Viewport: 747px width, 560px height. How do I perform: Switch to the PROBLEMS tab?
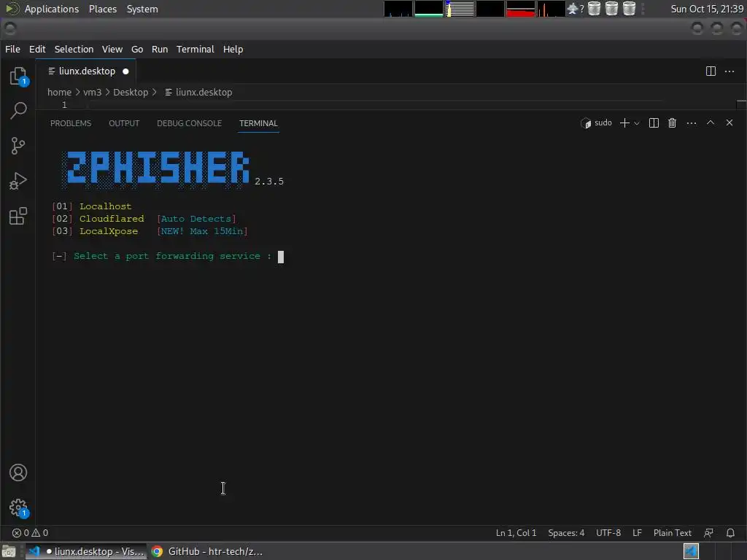(71, 123)
